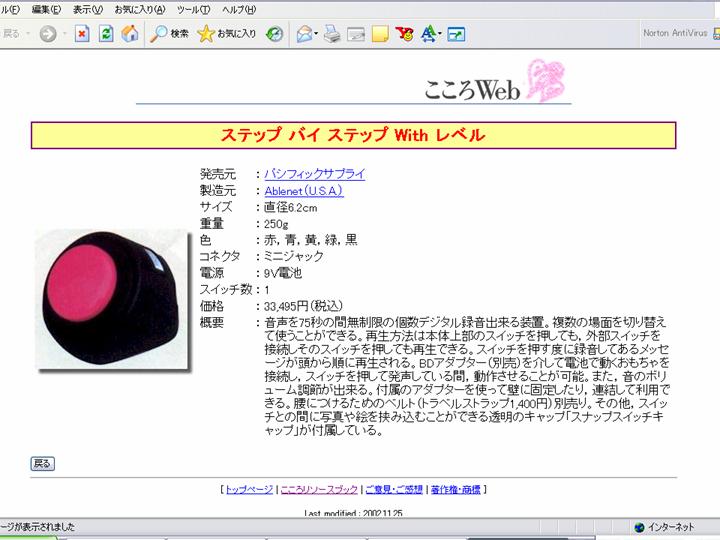Open the ツール(T) menu
The width and height of the screenshot is (720, 540).
(x=193, y=9)
